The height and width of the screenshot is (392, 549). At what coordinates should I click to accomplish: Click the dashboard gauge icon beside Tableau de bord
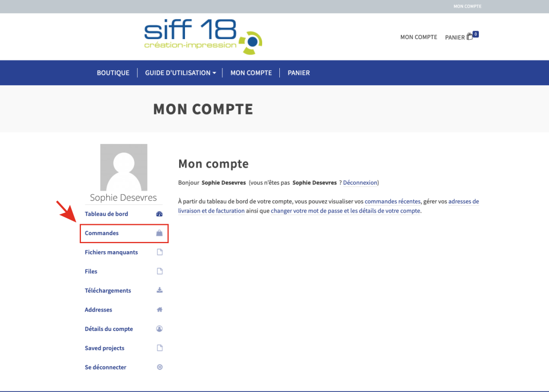159,214
